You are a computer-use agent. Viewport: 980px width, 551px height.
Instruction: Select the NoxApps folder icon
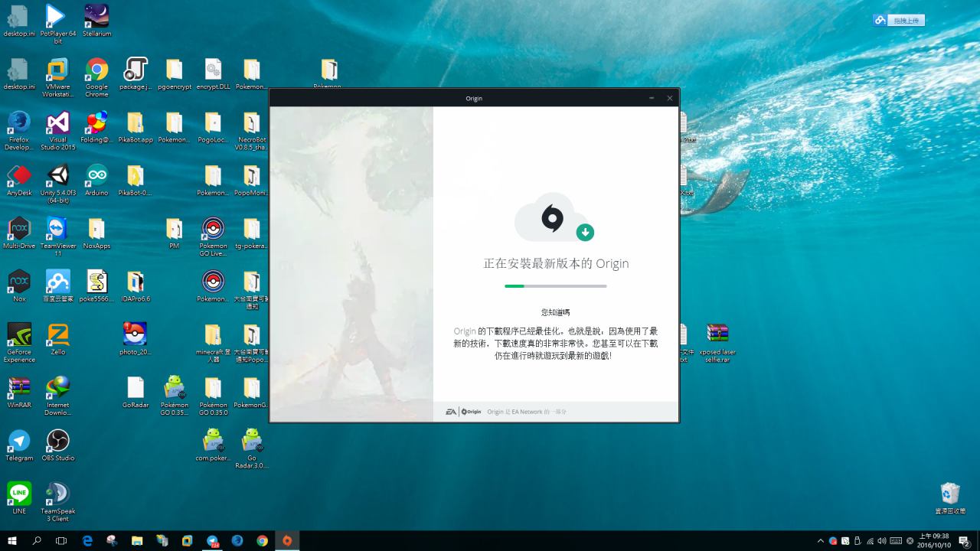96,233
